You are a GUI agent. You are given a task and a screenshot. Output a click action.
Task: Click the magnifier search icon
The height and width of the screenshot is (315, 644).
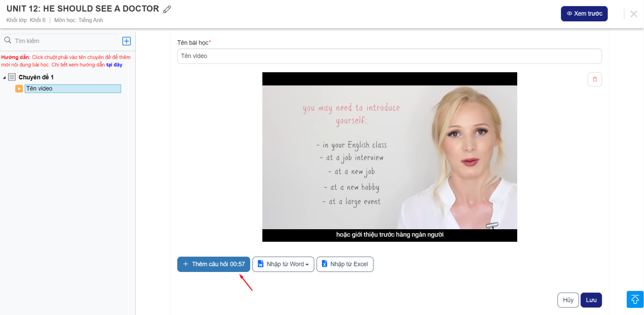8,40
